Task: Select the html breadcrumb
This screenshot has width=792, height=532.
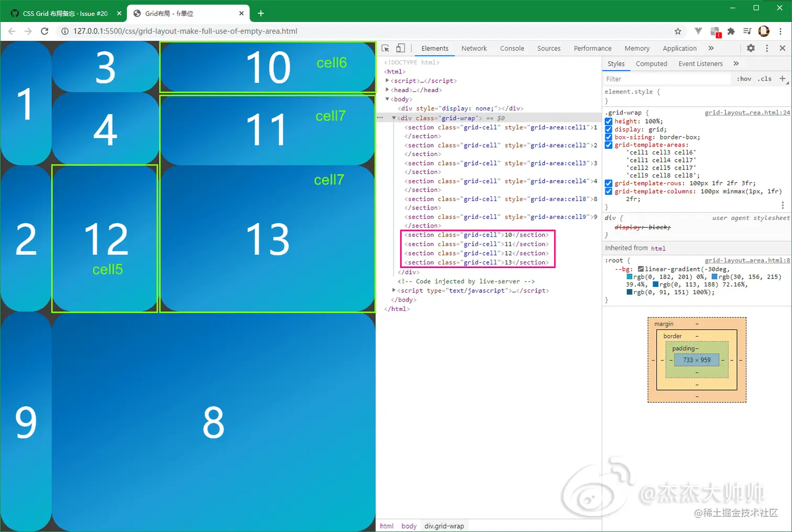Action: [x=387, y=526]
